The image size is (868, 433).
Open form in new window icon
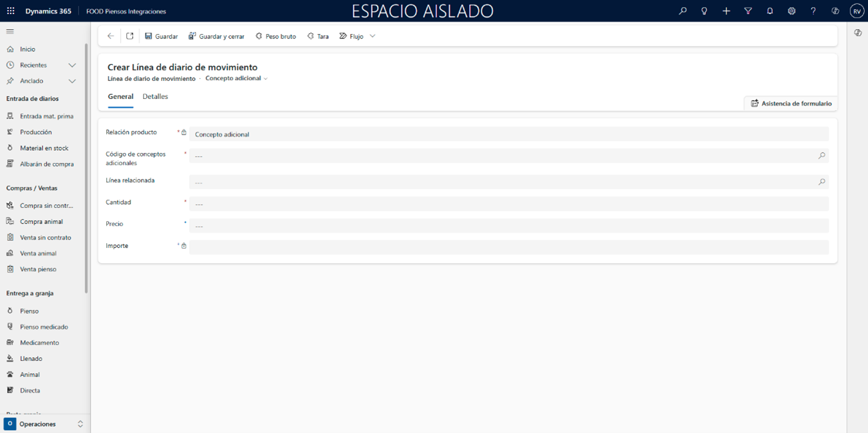[130, 36]
